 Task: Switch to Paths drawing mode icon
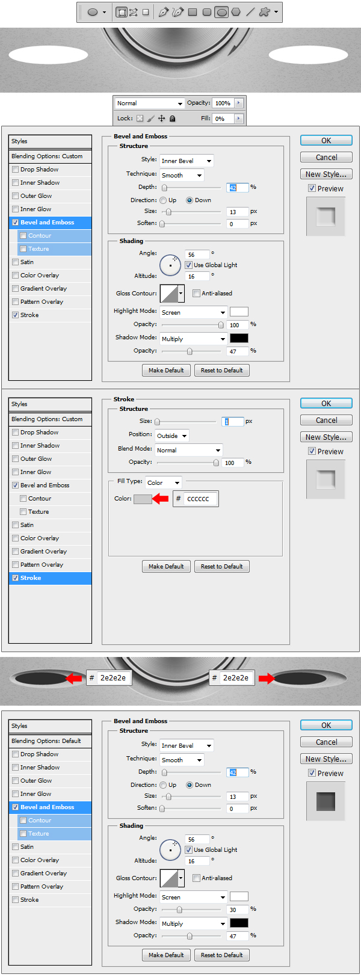click(133, 12)
